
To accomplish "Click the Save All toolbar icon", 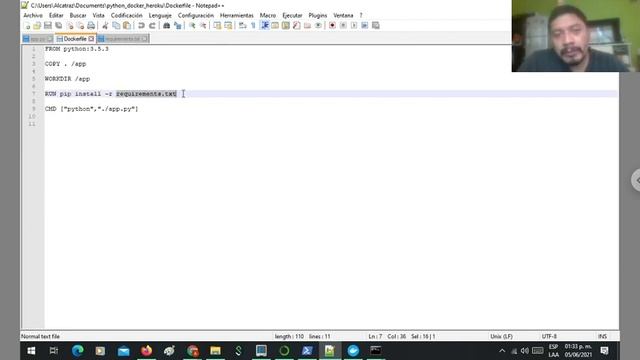I will 59,26.
